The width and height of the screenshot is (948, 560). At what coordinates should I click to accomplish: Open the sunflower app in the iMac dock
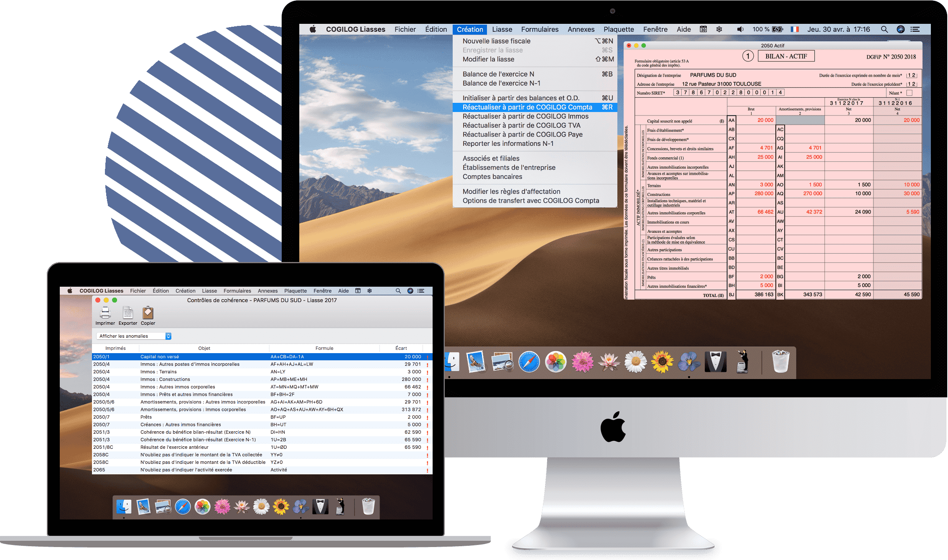coord(663,362)
